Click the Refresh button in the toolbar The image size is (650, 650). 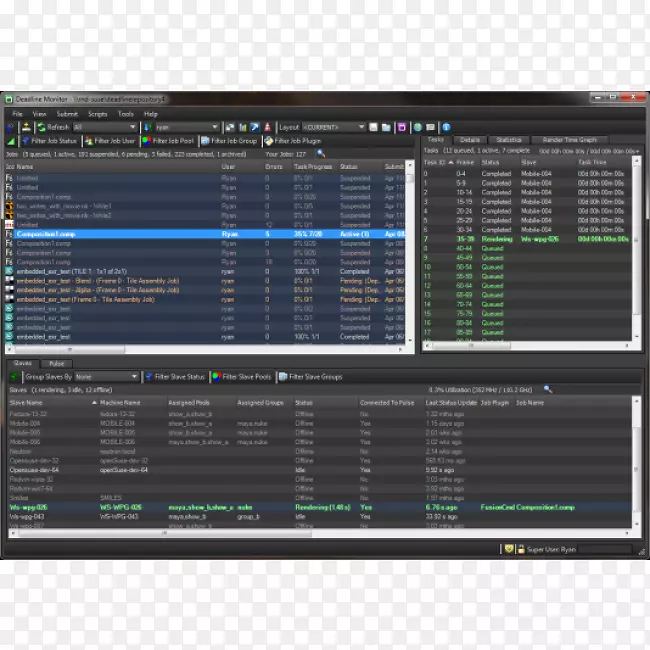point(53,127)
